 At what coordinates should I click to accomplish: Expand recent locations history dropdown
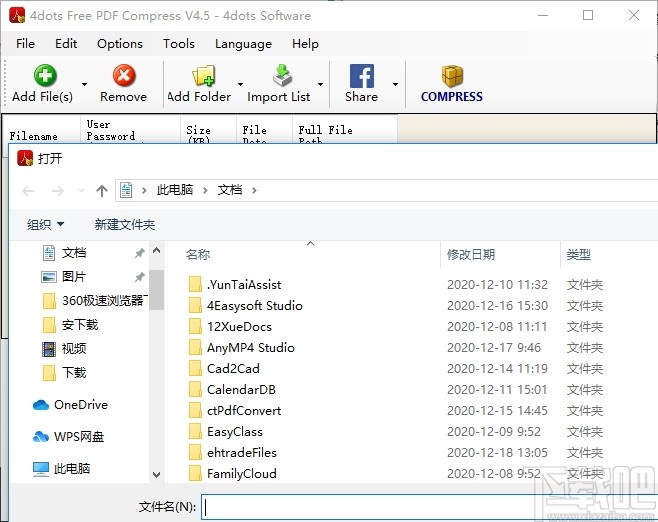click(81, 191)
